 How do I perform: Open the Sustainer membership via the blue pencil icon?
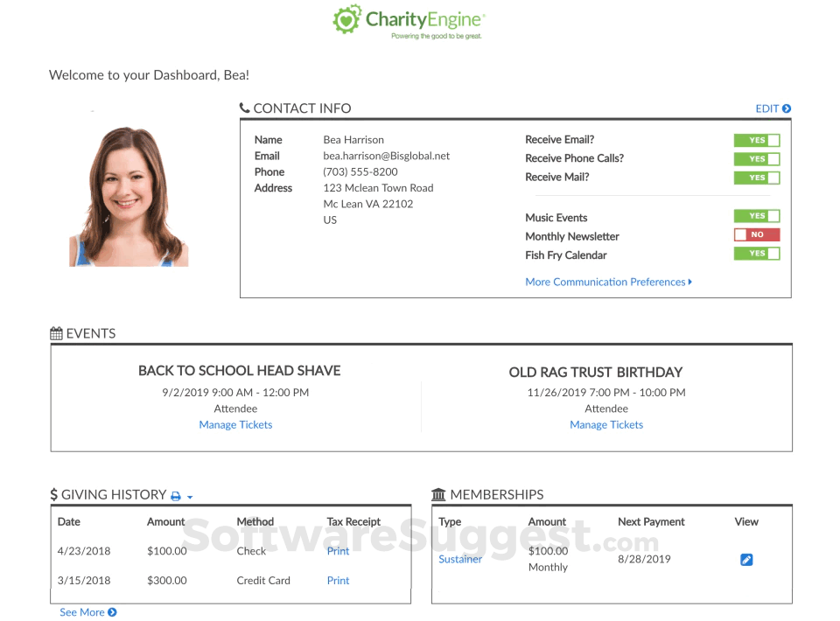point(746,559)
